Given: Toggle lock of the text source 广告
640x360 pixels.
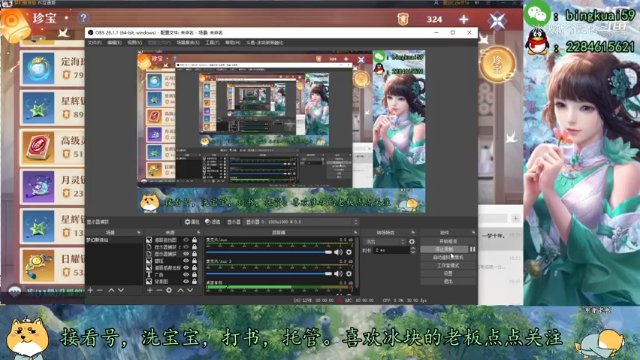Looking at the screenshot, I should (195, 275).
